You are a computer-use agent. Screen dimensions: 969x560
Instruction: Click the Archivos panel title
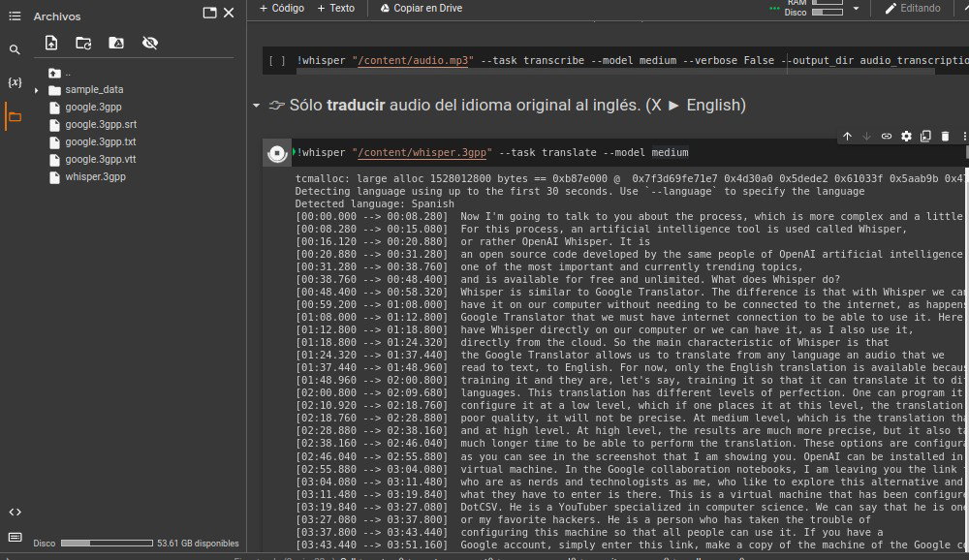click(x=57, y=16)
